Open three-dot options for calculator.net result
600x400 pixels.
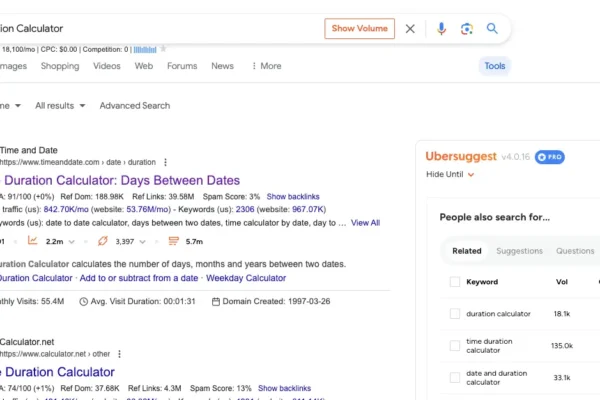(119, 354)
